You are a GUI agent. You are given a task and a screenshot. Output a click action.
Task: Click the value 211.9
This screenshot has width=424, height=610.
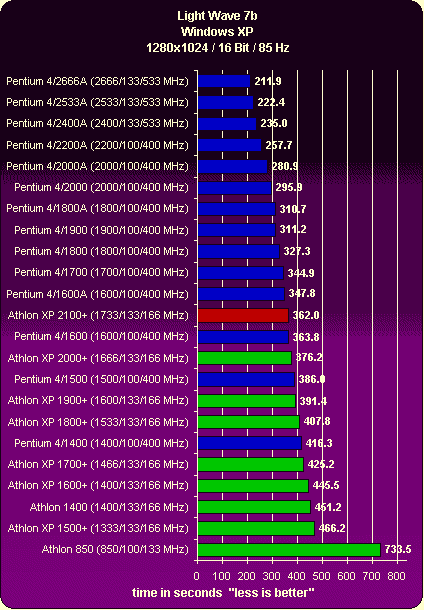pyautogui.click(x=268, y=81)
